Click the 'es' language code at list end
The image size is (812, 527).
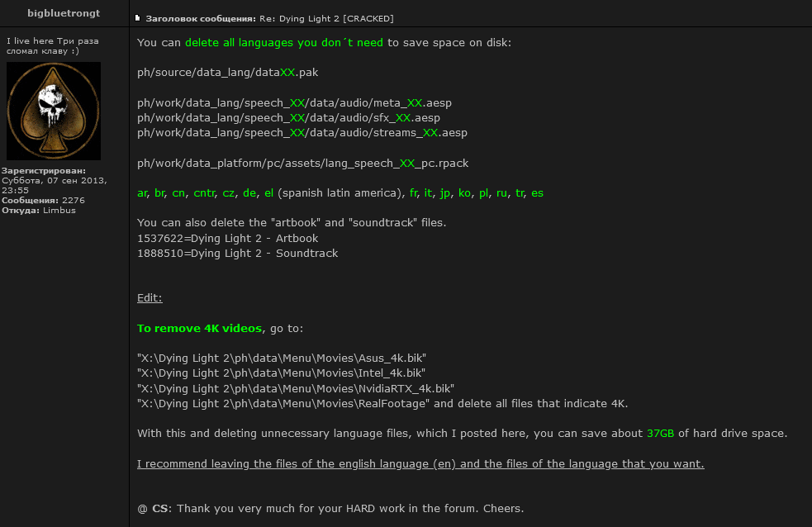pos(537,192)
